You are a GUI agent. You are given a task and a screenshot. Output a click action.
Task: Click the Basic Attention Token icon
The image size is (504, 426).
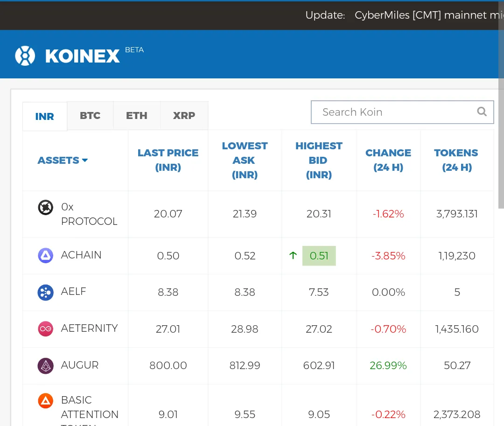point(46,401)
